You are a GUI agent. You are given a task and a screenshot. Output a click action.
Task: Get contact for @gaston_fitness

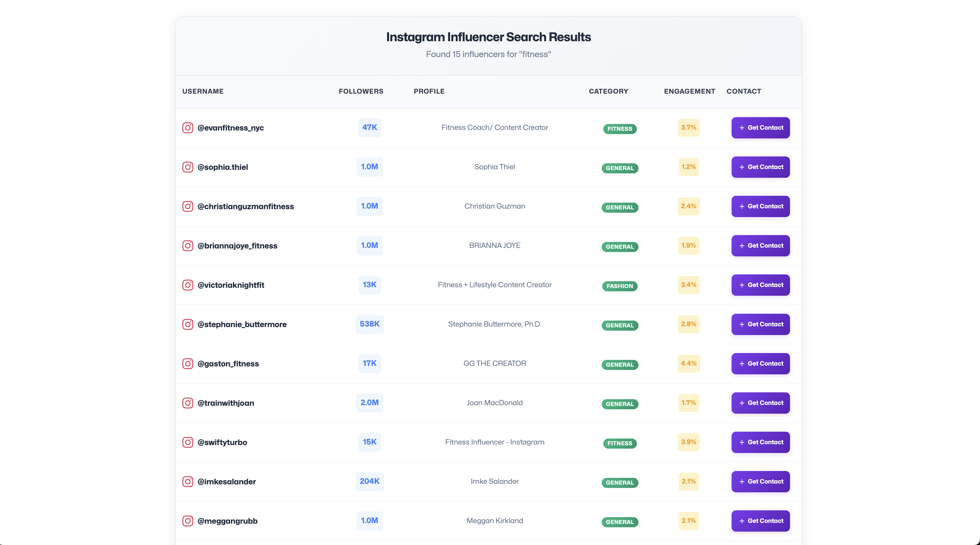pos(761,364)
